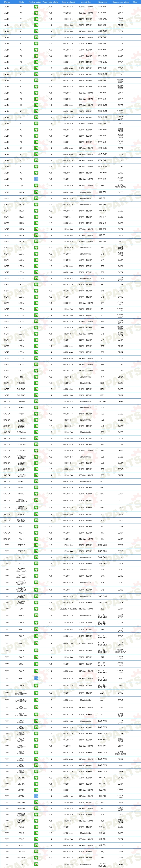
Task: Click the Hy hybrid icon in the Audi A3 CUKB row
Action: 36,179
